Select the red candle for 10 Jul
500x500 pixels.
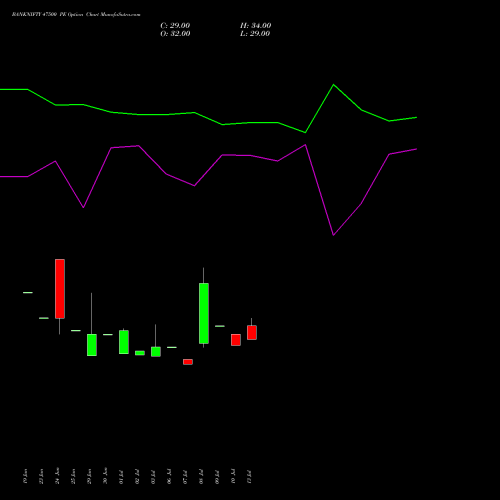pos(236,340)
